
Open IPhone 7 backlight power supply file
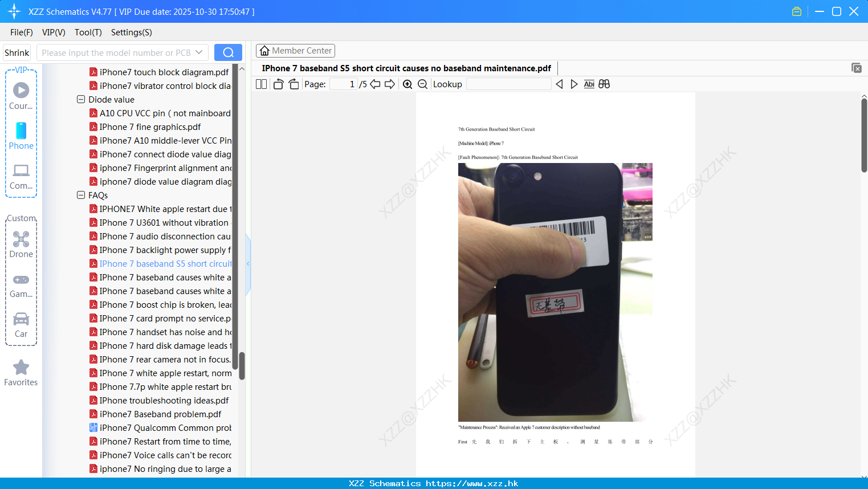(x=160, y=250)
